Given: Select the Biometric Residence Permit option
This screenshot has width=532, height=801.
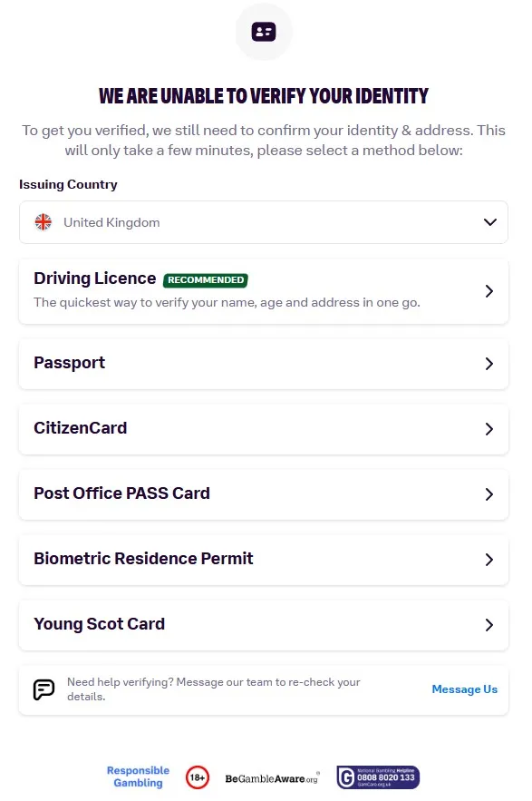Looking at the screenshot, I should [264, 560].
